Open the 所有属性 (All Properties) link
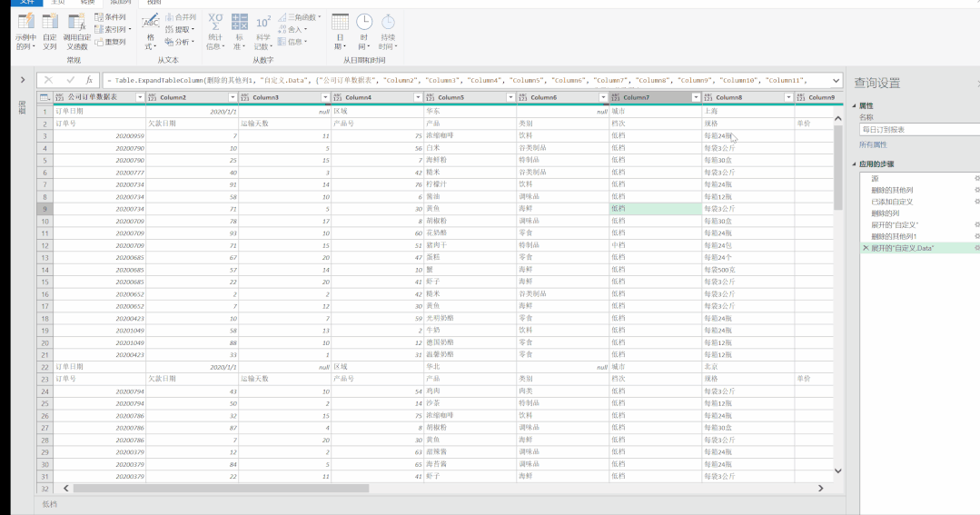This screenshot has height=515, width=980. click(873, 144)
